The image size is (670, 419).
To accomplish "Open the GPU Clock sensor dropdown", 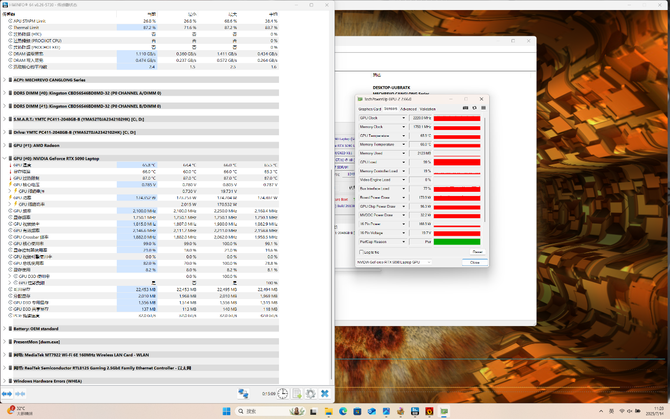I will (404, 118).
